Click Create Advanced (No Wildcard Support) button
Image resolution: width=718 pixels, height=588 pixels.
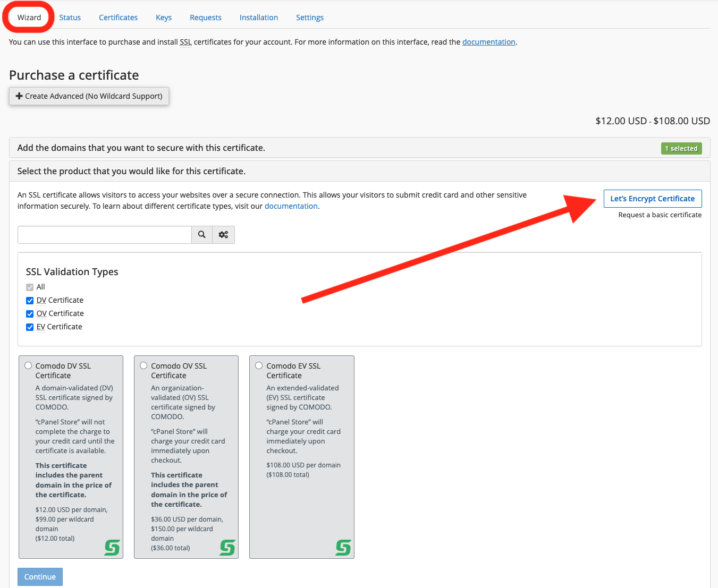tap(89, 96)
